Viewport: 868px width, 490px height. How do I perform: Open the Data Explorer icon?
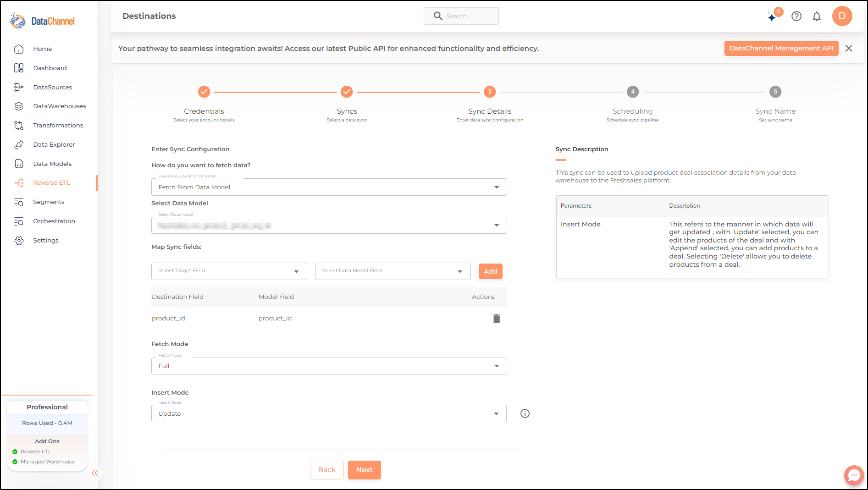click(x=19, y=144)
